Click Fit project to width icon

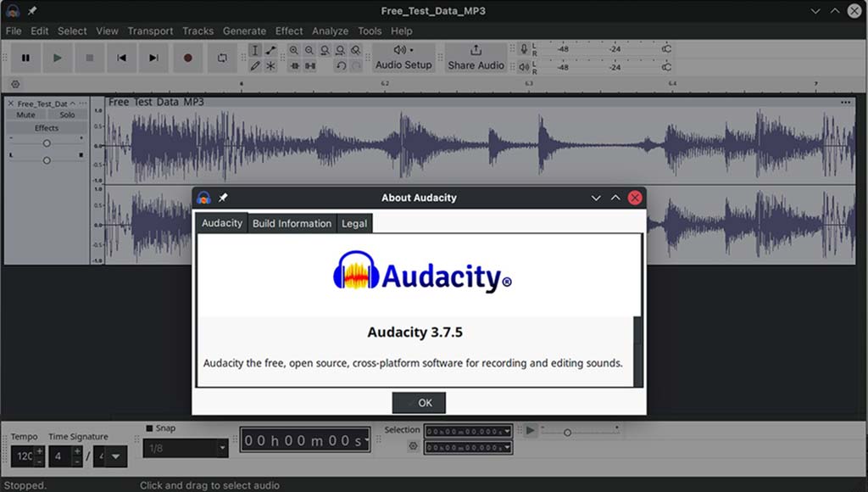pos(341,50)
